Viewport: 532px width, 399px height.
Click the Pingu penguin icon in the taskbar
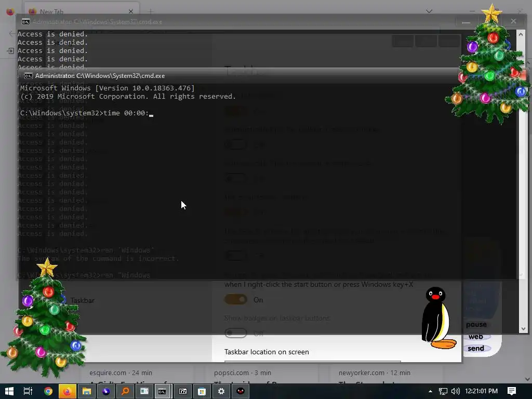coord(241,391)
